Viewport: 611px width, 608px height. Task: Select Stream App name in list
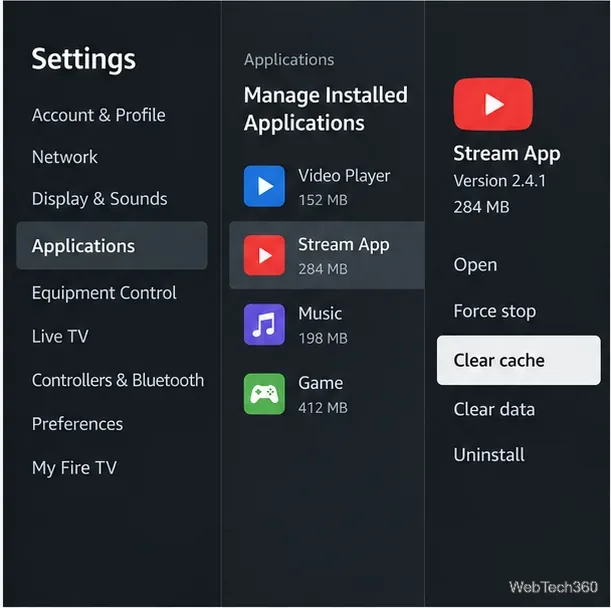344,245
